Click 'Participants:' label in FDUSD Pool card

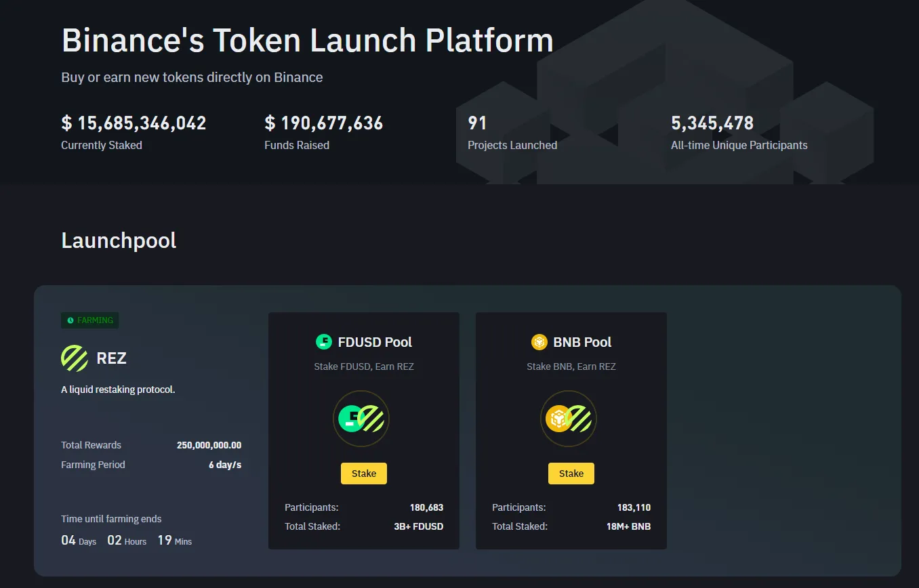312,507
